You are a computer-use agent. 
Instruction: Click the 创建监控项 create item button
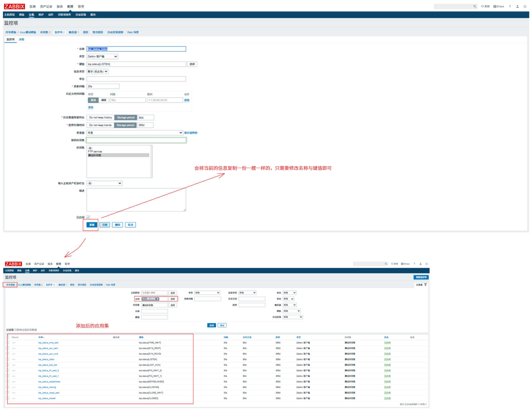[421, 277]
